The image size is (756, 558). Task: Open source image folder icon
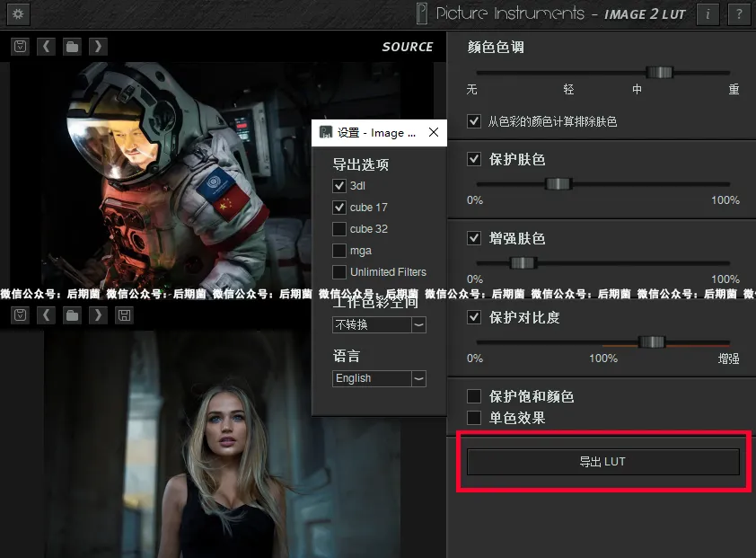73,47
